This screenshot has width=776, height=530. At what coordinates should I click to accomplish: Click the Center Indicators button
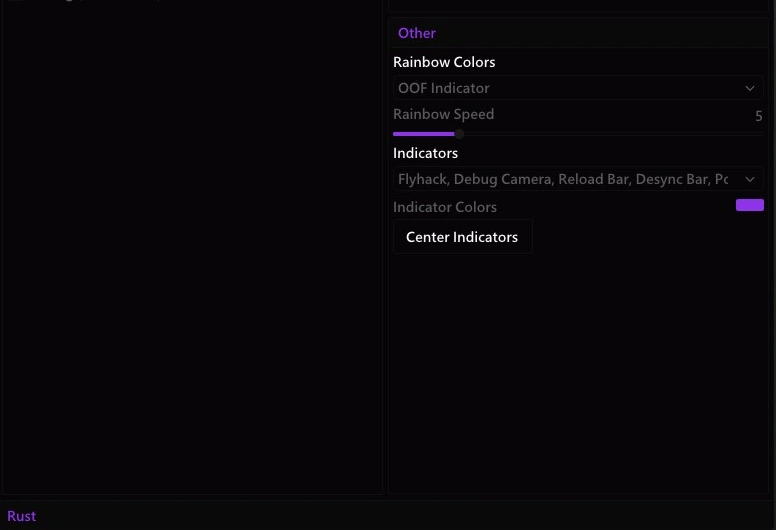pos(462,237)
